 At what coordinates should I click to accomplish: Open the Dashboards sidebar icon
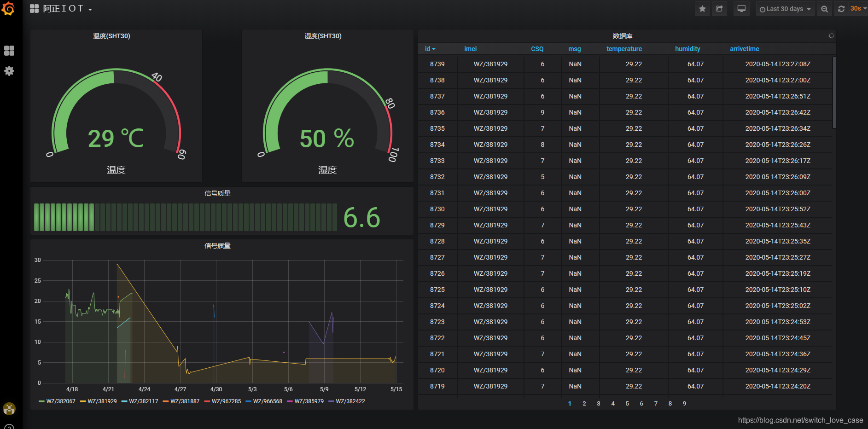coord(9,51)
